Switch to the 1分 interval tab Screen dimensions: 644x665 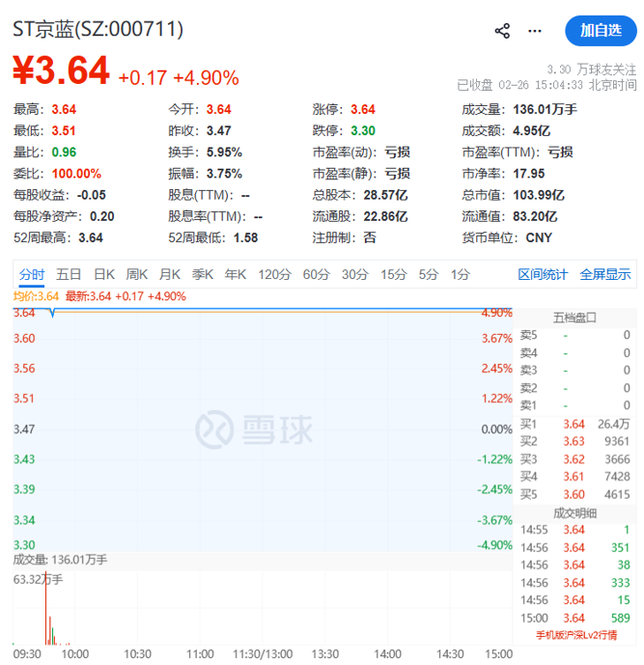pos(460,275)
